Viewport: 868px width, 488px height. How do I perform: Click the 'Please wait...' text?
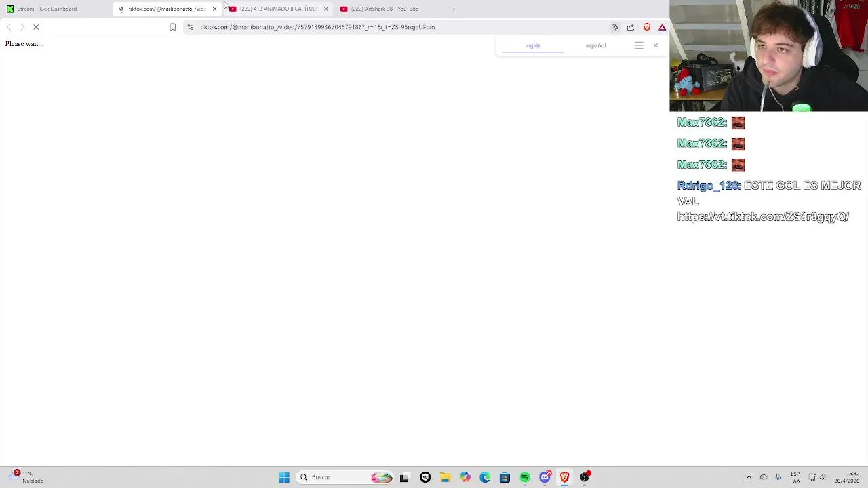tap(24, 44)
